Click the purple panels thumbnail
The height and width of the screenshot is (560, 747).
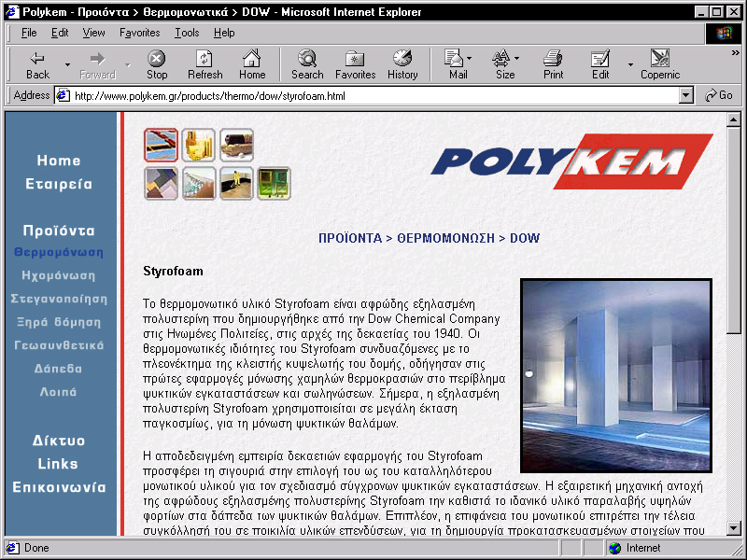pyautogui.click(x=161, y=183)
